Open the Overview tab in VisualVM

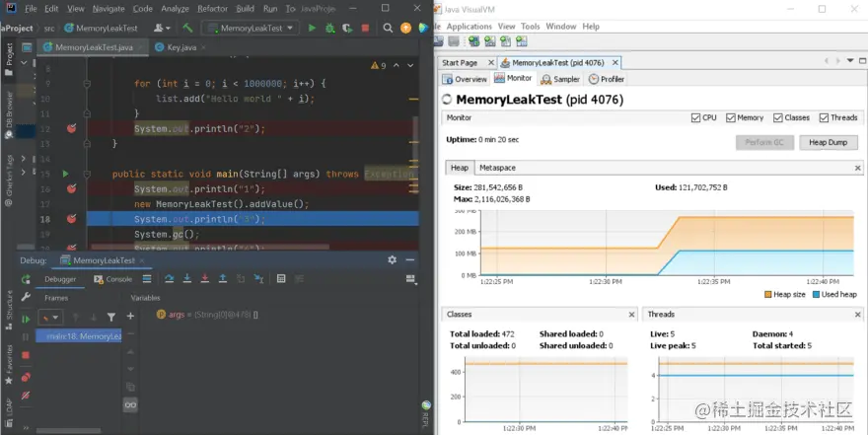pyautogui.click(x=465, y=79)
